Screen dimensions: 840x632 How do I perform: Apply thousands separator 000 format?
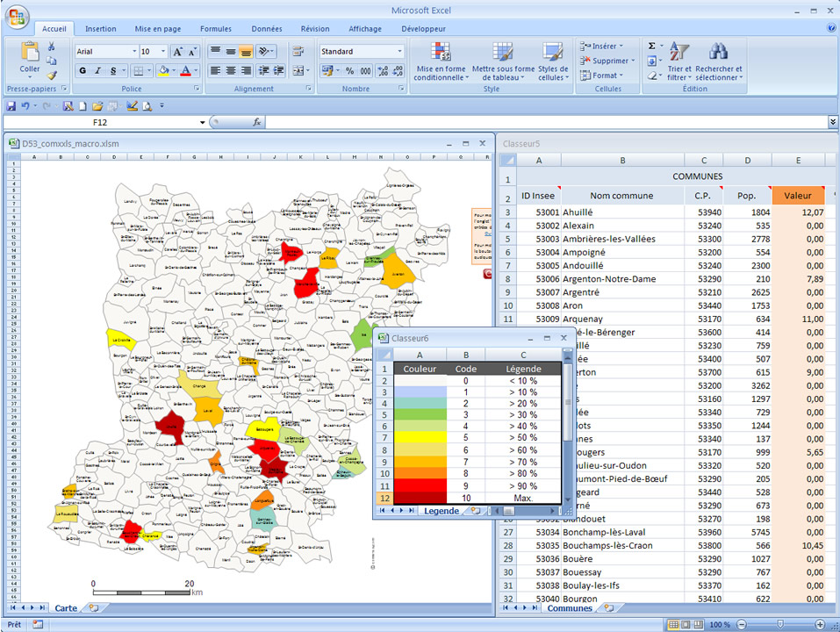pyautogui.click(x=365, y=71)
